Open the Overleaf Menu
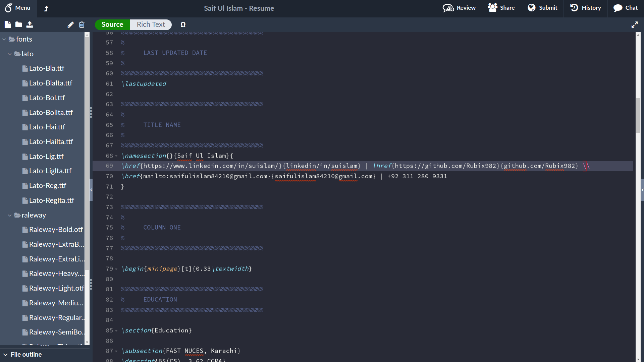Image resolution: width=644 pixels, height=362 pixels. click(x=17, y=8)
